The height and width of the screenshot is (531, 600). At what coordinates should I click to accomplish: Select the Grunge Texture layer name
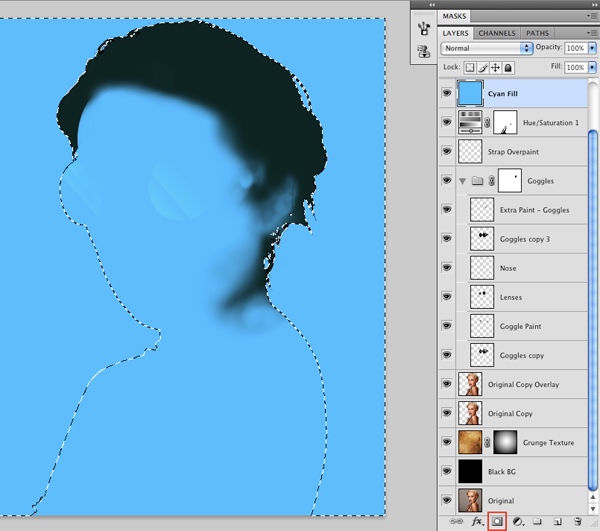tap(548, 443)
